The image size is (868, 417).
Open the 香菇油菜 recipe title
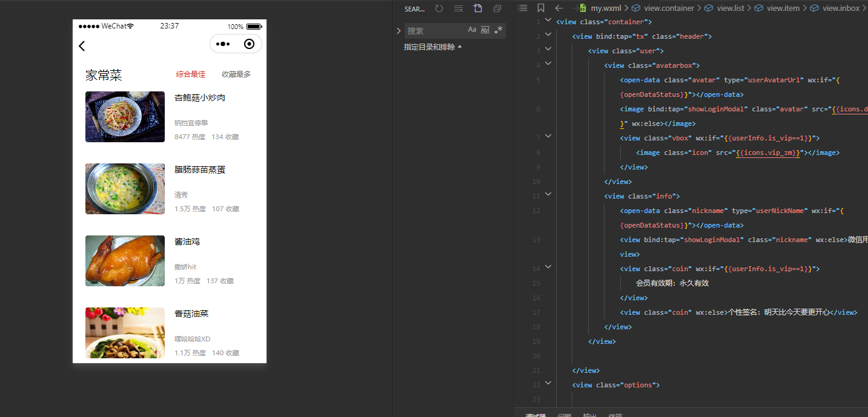[x=191, y=314]
